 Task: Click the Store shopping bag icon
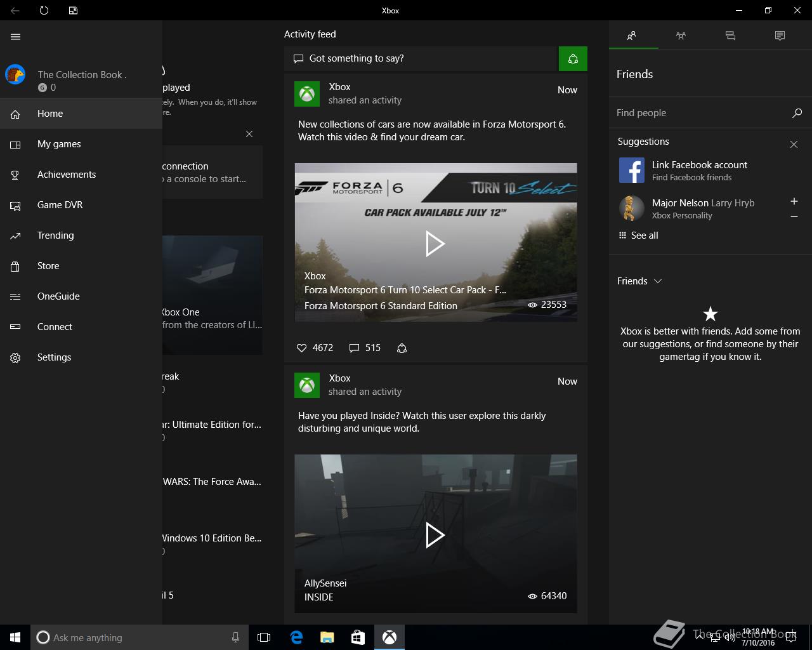point(15,266)
